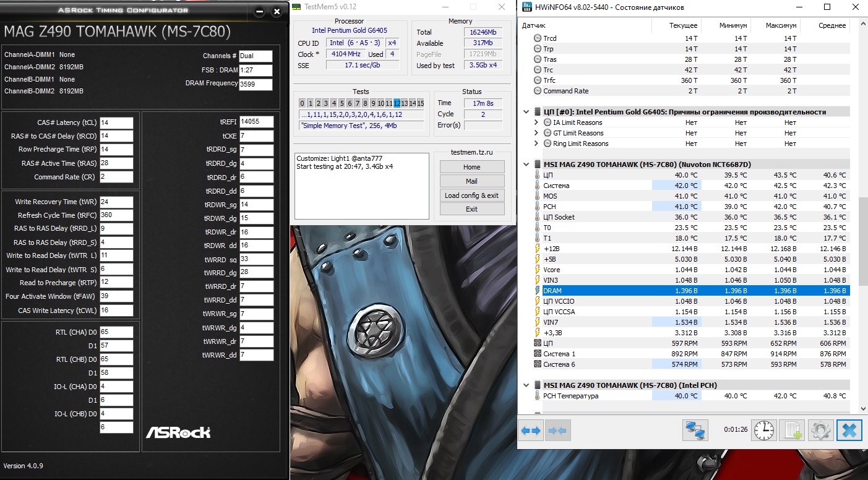Click the lightning icon beside ЦП VCCSA
868x480 pixels.
coord(537,312)
